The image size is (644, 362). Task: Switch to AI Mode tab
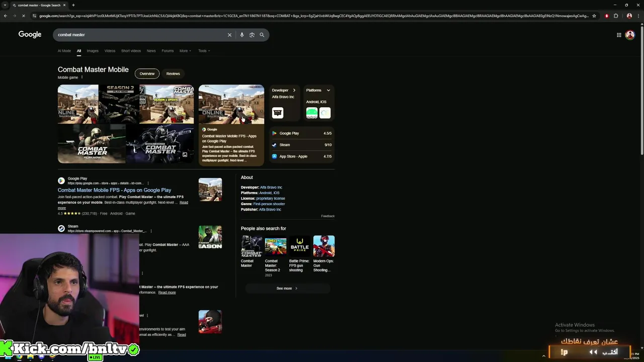(64, 51)
